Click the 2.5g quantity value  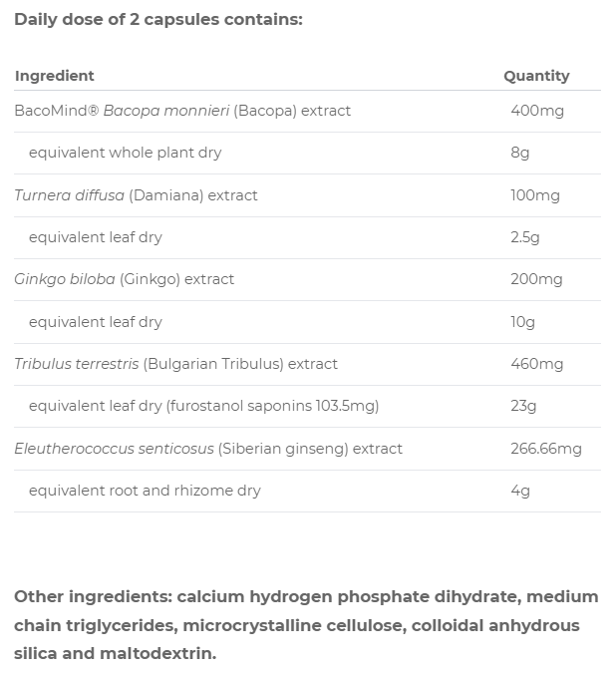coord(525,237)
